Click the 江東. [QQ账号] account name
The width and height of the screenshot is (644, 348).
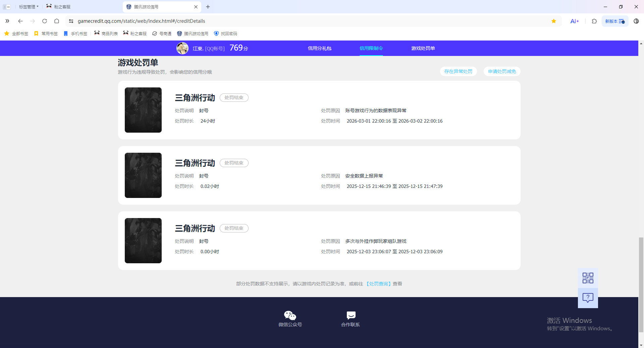tap(209, 49)
